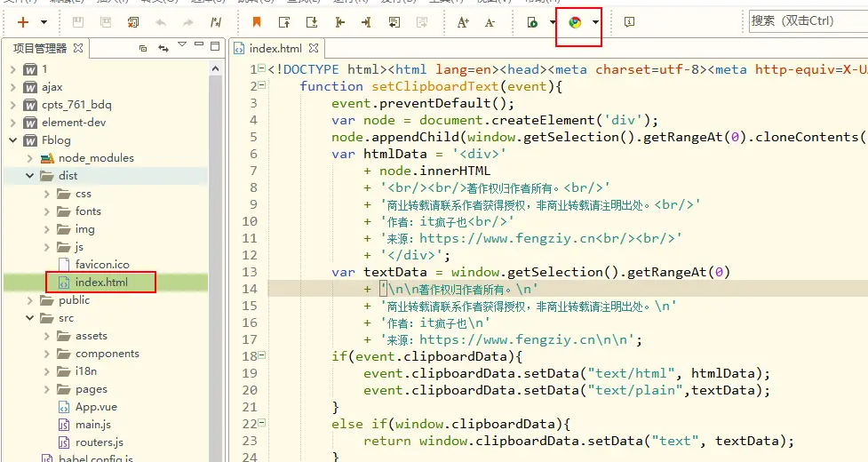Expand the element-dev project
The height and width of the screenshot is (462, 868).
13,123
